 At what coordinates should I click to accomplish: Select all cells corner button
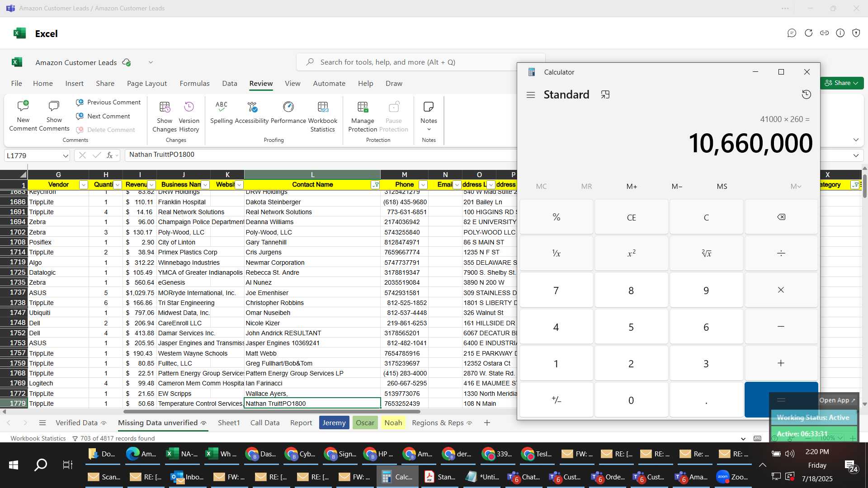click(x=14, y=174)
